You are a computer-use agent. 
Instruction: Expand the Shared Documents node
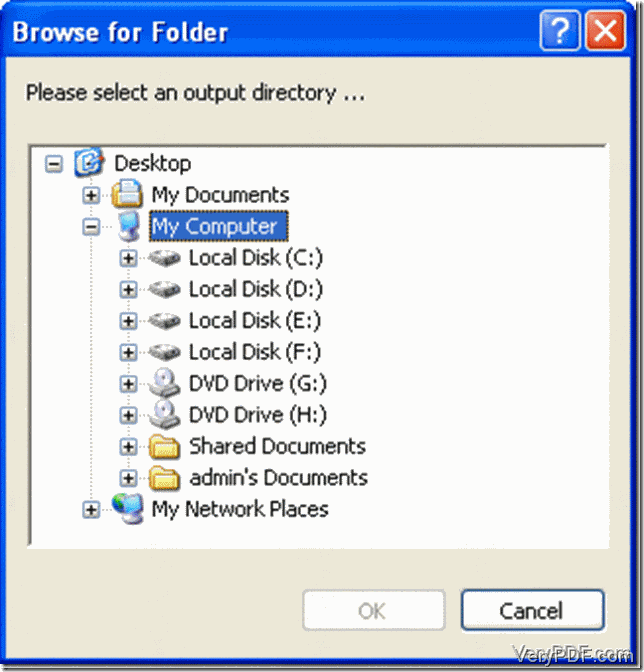(128, 447)
